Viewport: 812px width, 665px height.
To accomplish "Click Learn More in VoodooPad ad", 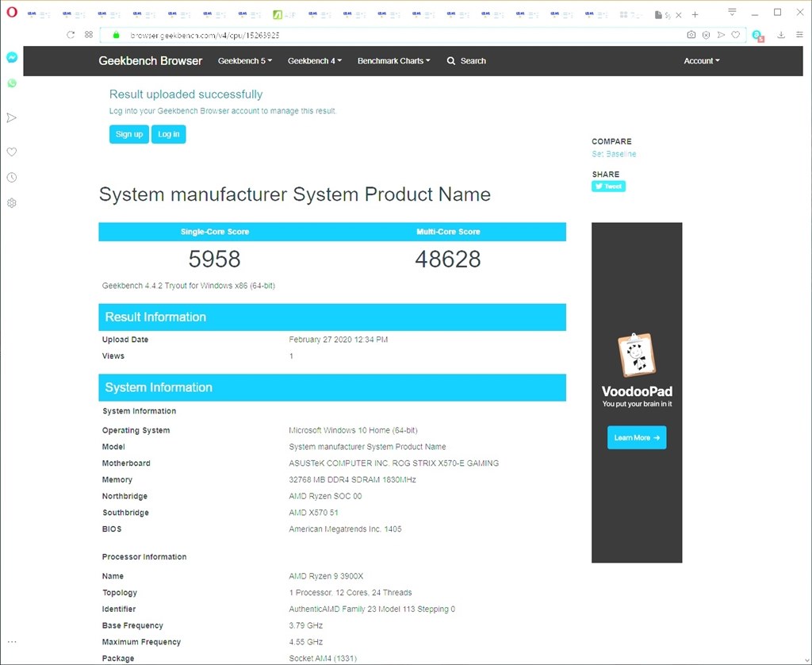I will click(x=637, y=437).
